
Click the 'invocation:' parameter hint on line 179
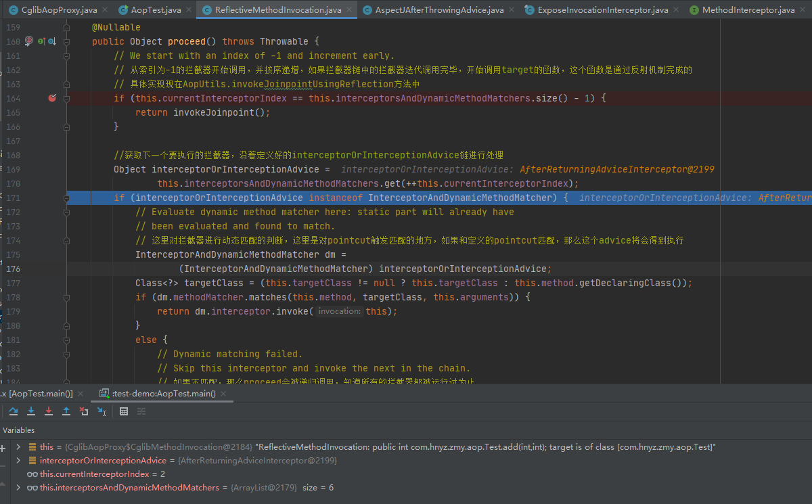click(x=340, y=311)
